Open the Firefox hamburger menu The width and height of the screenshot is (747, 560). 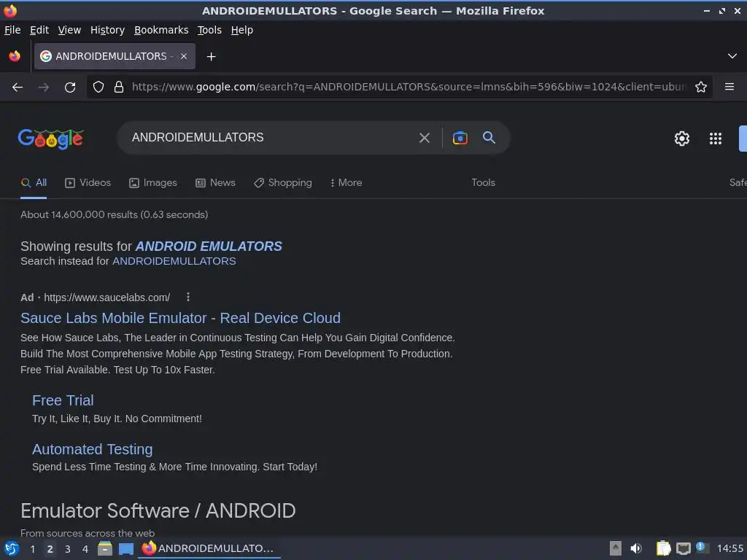729,87
